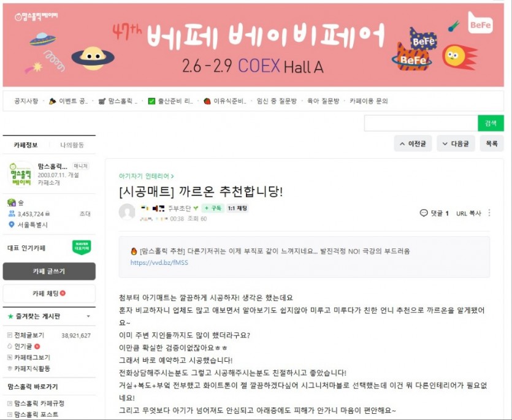Click the members count people icon
512x420 pixels.
(12, 213)
